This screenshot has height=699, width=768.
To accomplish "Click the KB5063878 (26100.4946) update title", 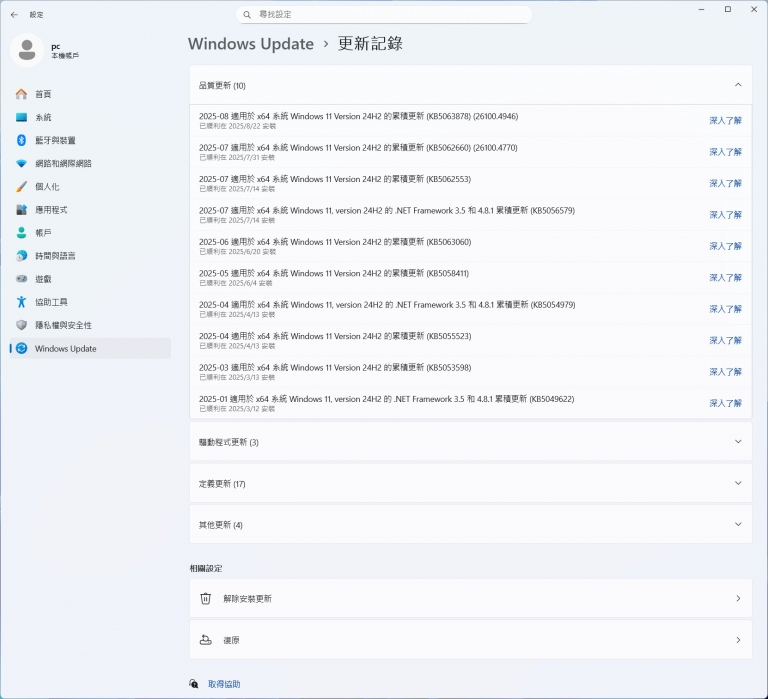I will (359, 116).
